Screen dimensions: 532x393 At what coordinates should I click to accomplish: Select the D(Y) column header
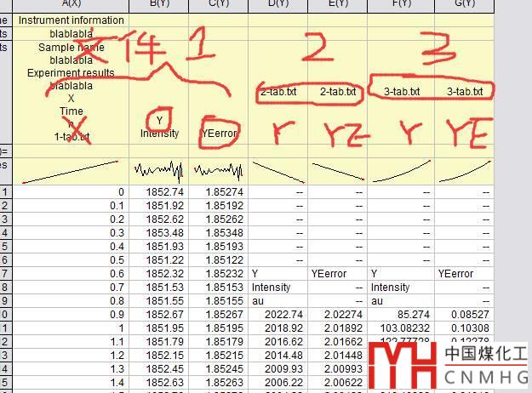(x=277, y=4)
